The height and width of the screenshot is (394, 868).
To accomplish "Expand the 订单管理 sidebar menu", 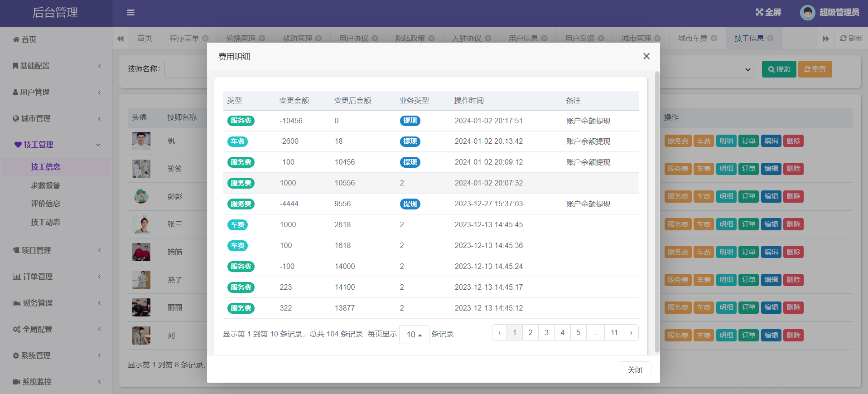I will pos(56,277).
